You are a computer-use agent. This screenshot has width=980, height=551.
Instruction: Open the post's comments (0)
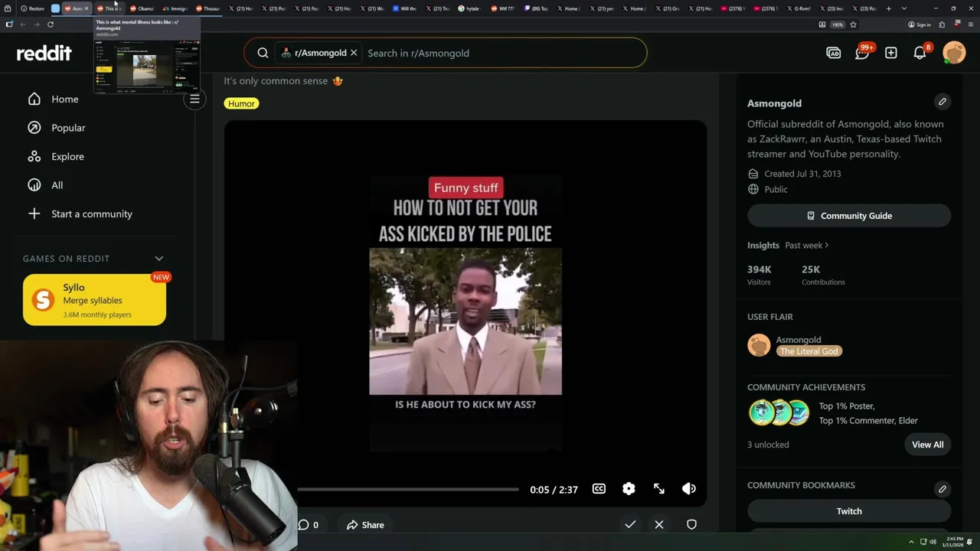pyautogui.click(x=309, y=525)
